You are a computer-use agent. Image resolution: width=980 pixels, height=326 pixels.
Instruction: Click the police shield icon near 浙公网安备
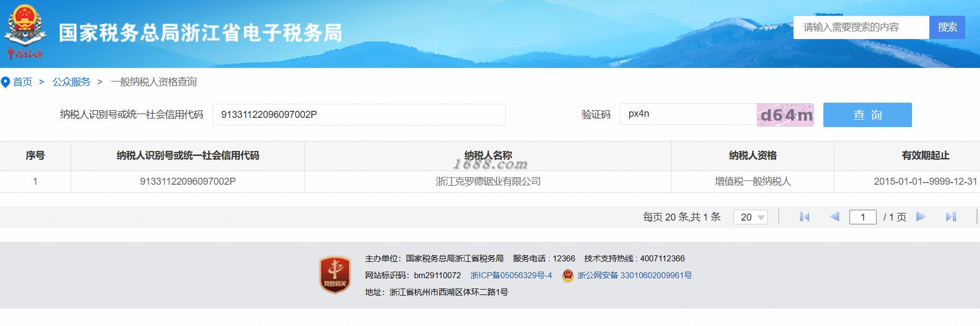click(x=568, y=275)
